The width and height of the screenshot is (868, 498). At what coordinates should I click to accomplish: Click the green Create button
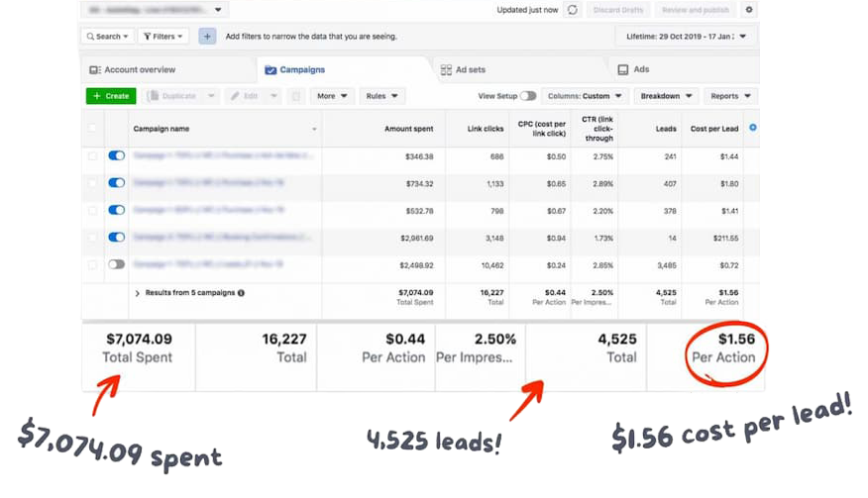click(111, 96)
